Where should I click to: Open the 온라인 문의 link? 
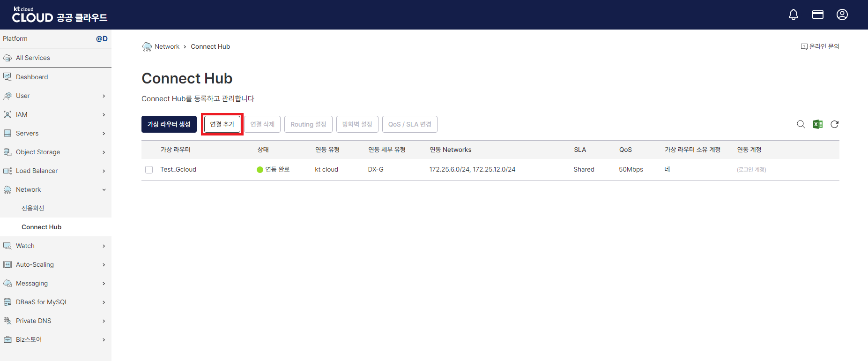click(820, 46)
